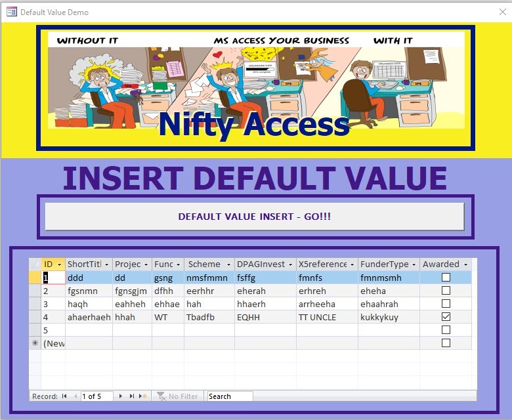Go to next record arrow
512x420 pixels.
(121, 396)
